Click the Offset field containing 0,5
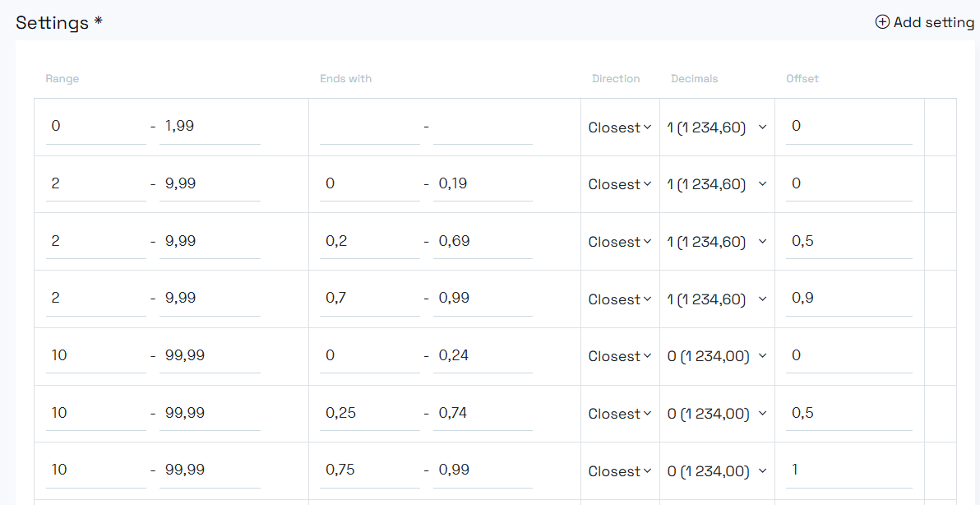The width and height of the screenshot is (980, 505). [848, 240]
